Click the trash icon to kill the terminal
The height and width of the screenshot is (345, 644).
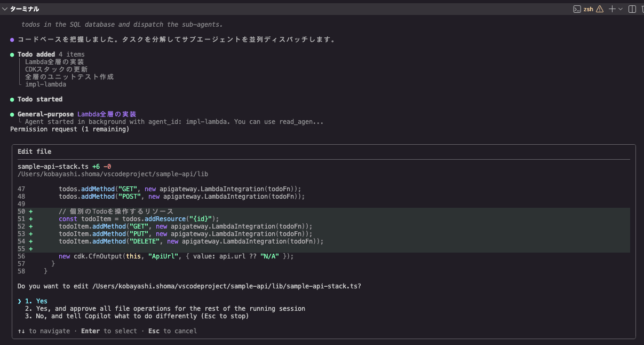pos(642,9)
